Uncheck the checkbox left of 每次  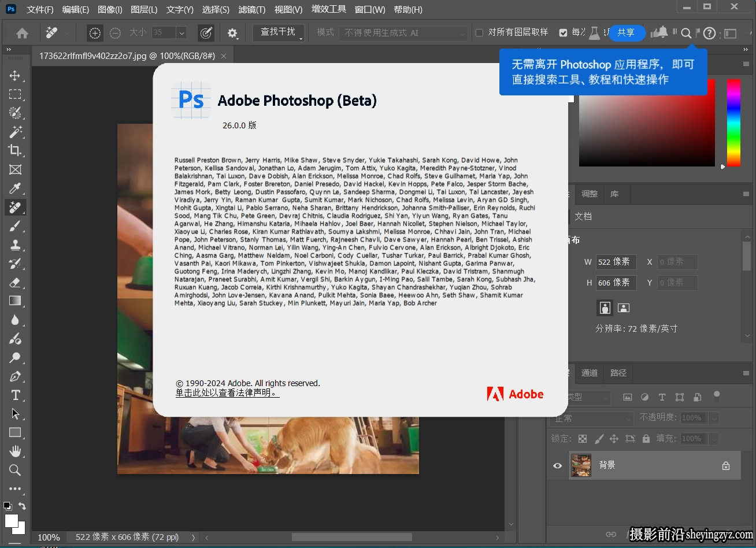563,33
